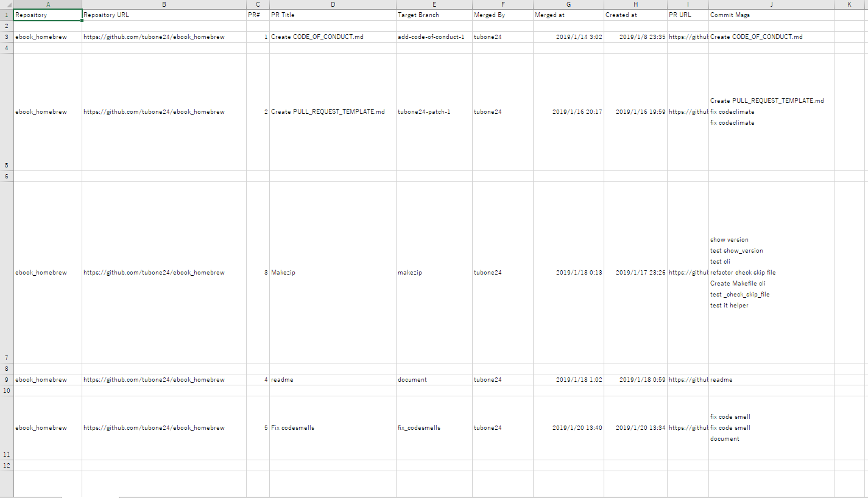
Task: Select column K header
Action: click(849, 4)
